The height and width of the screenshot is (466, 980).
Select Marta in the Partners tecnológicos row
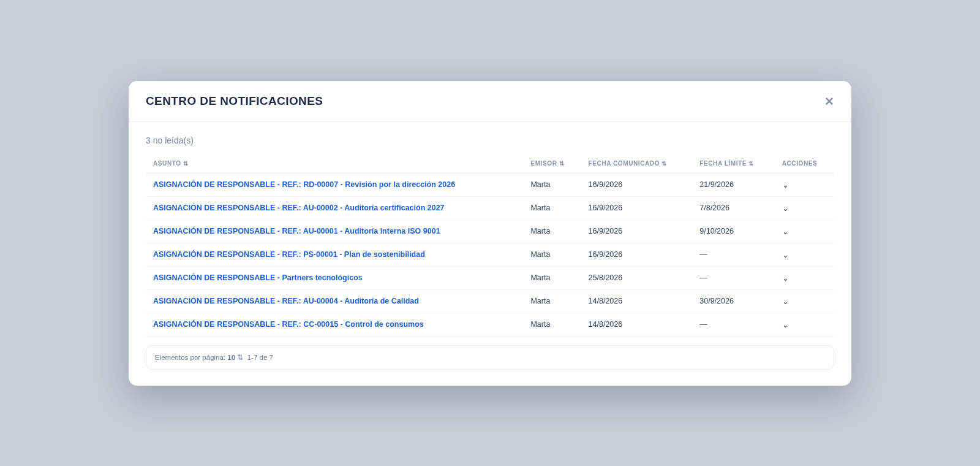coord(540,278)
